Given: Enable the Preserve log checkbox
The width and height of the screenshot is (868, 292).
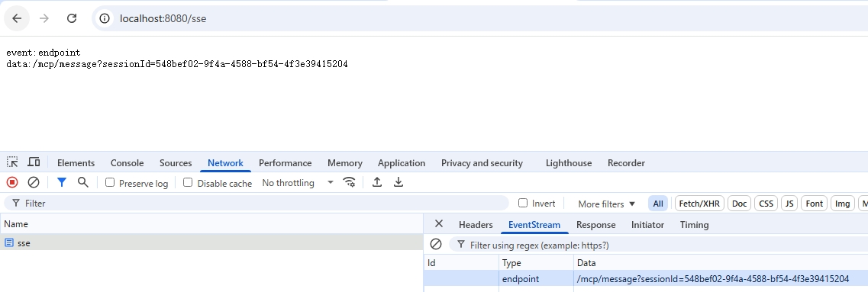Looking at the screenshot, I should (x=110, y=182).
